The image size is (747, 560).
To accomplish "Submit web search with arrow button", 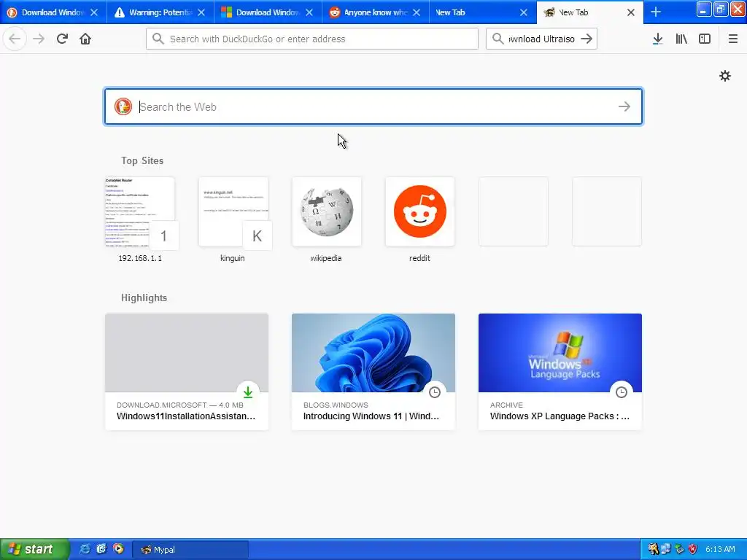I will click(x=624, y=106).
